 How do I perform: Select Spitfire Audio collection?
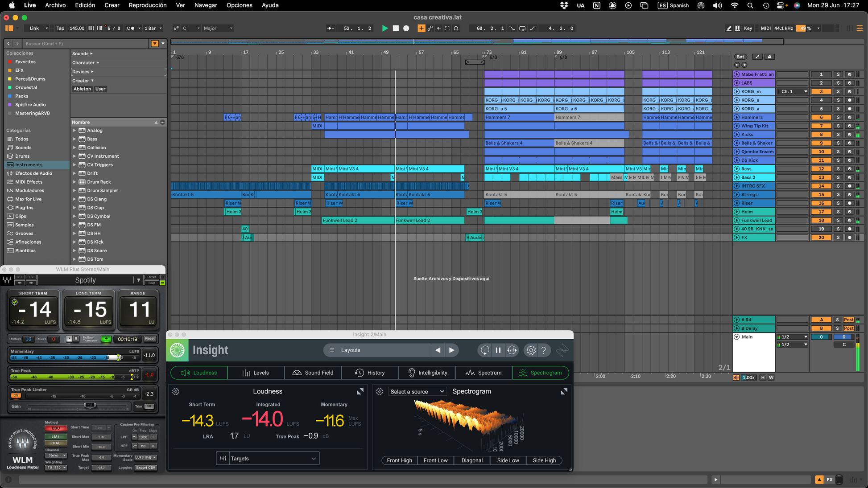[30, 104]
